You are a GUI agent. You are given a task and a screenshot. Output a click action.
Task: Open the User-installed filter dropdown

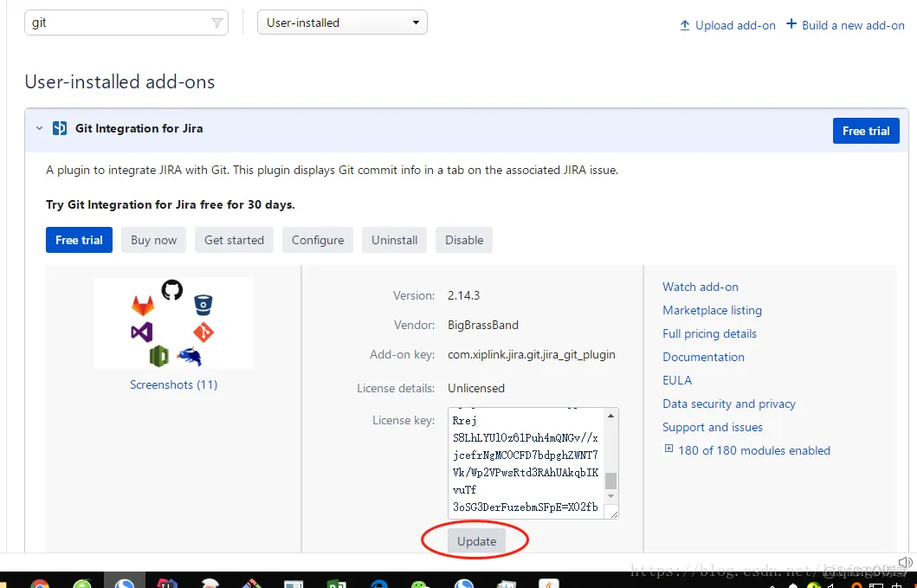click(342, 23)
